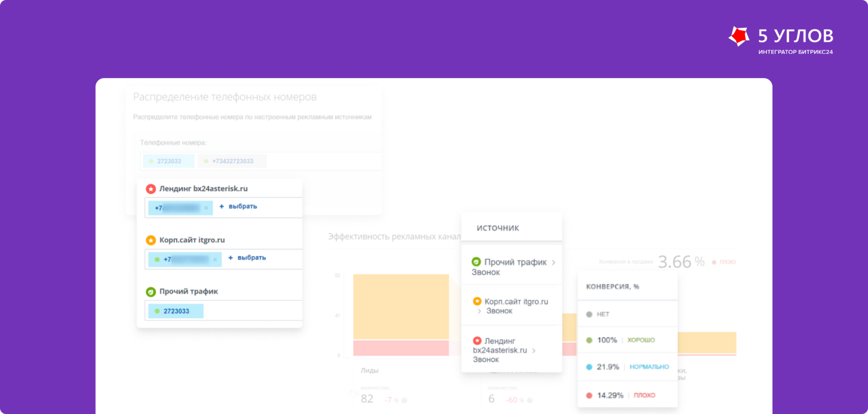Click the ПЛОХО label beside 14.29%

(644, 395)
